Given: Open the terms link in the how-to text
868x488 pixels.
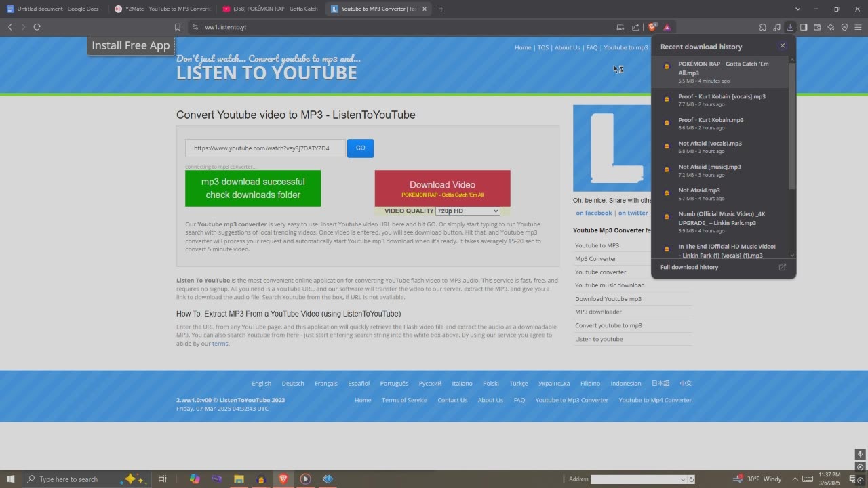Looking at the screenshot, I should point(220,344).
